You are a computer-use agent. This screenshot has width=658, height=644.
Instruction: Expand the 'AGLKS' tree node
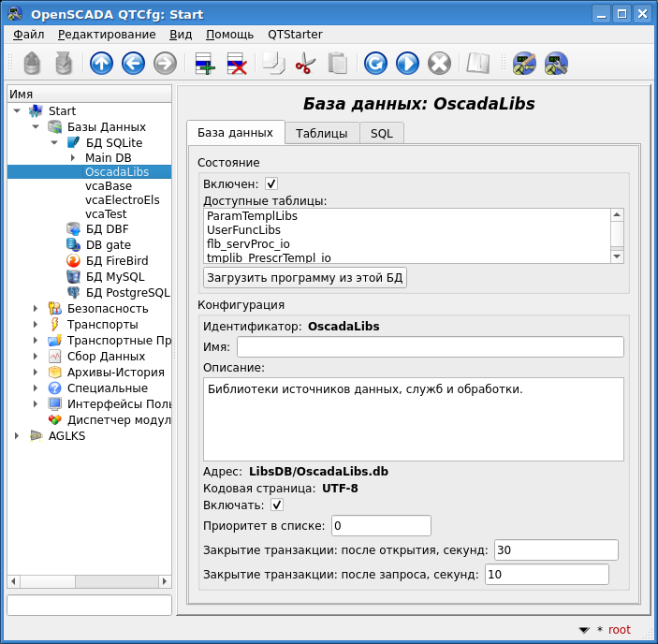coord(17,435)
